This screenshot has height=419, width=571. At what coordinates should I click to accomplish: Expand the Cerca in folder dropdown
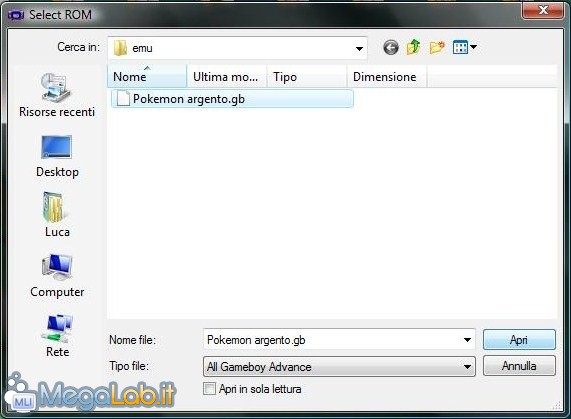359,48
